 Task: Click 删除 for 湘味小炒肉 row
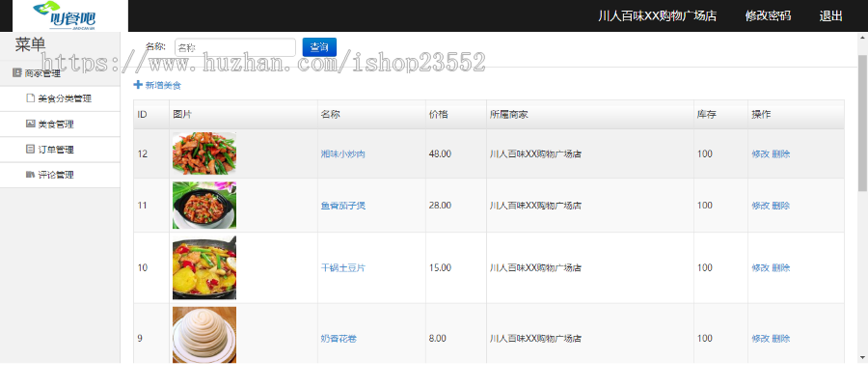click(x=780, y=154)
